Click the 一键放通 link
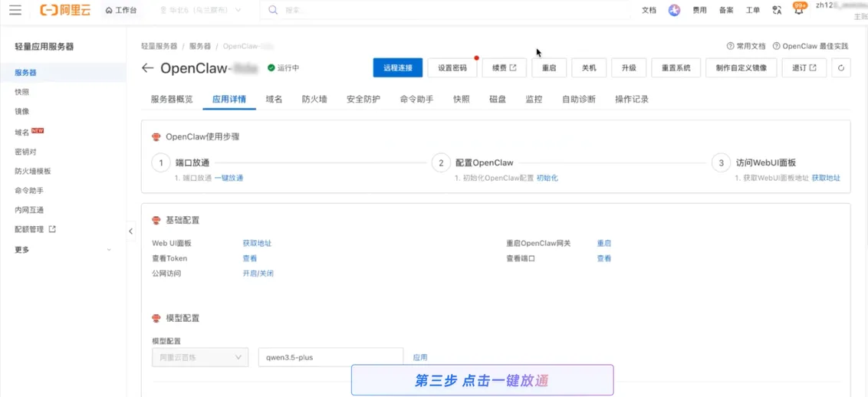 coord(229,178)
